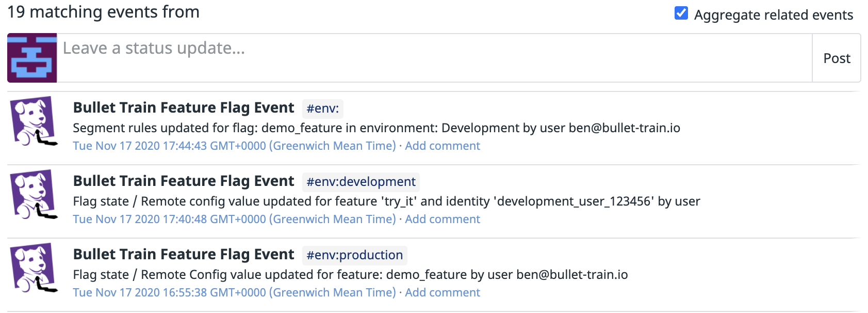
Task: Click the 'Aggregate related events' label text
Action: click(773, 15)
